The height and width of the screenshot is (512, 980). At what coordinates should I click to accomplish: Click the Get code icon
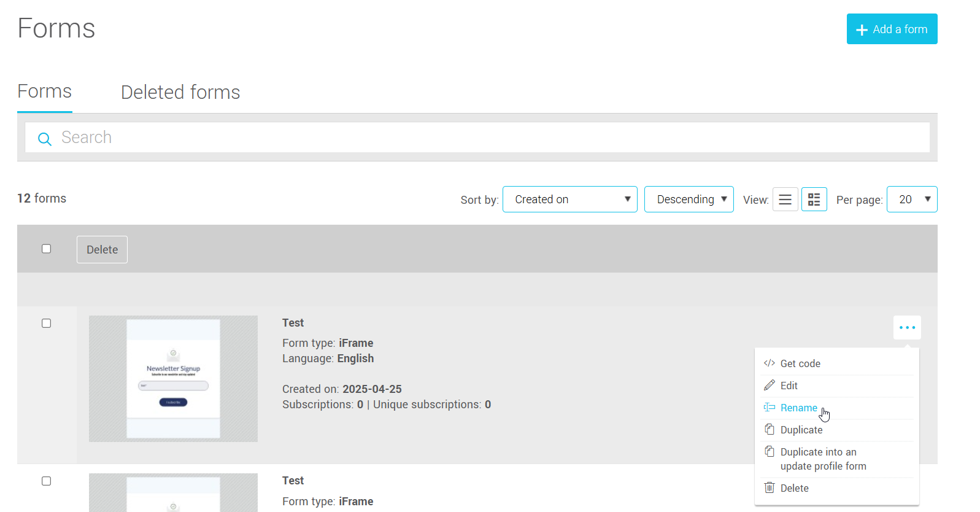tap(769, 363)
